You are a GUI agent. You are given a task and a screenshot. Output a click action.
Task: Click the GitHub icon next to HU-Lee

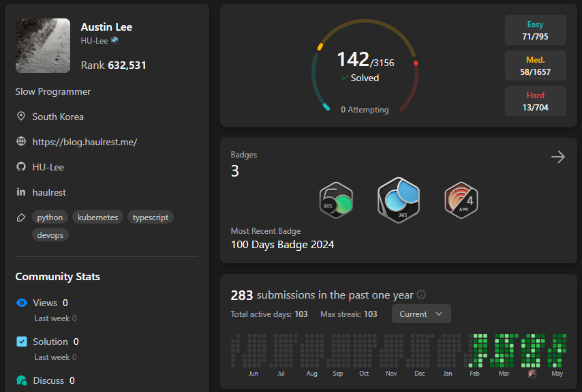[x=21, y=167]
